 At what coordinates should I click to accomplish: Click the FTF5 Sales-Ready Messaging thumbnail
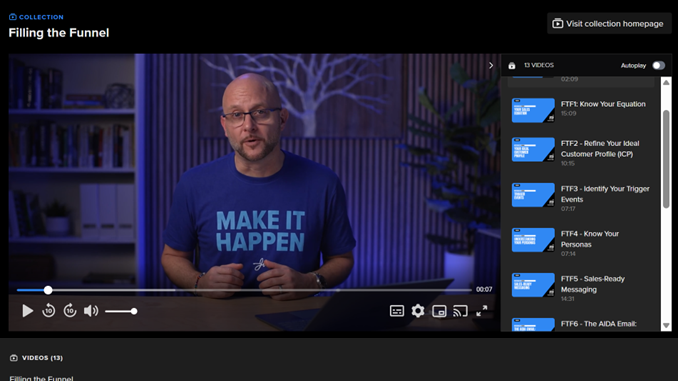tap(533, 285)
